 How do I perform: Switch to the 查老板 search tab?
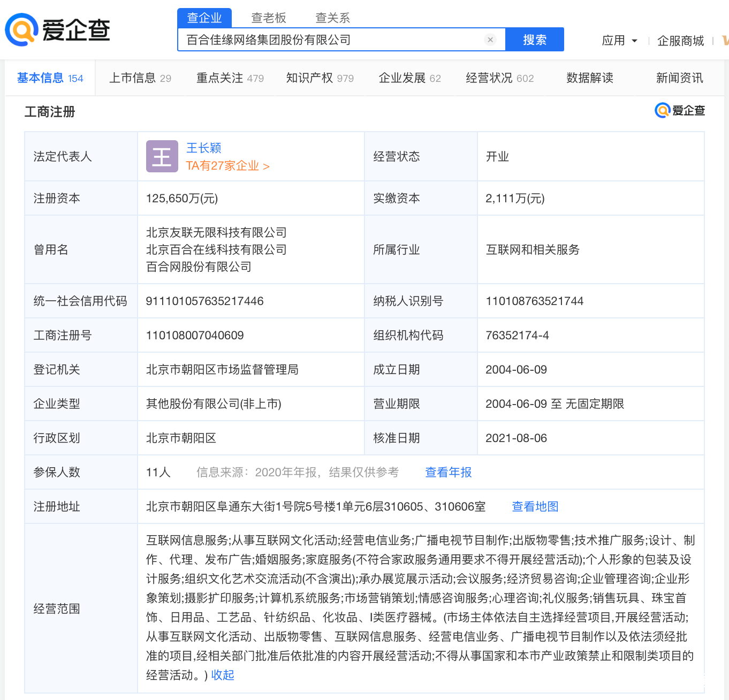(269, 18)
